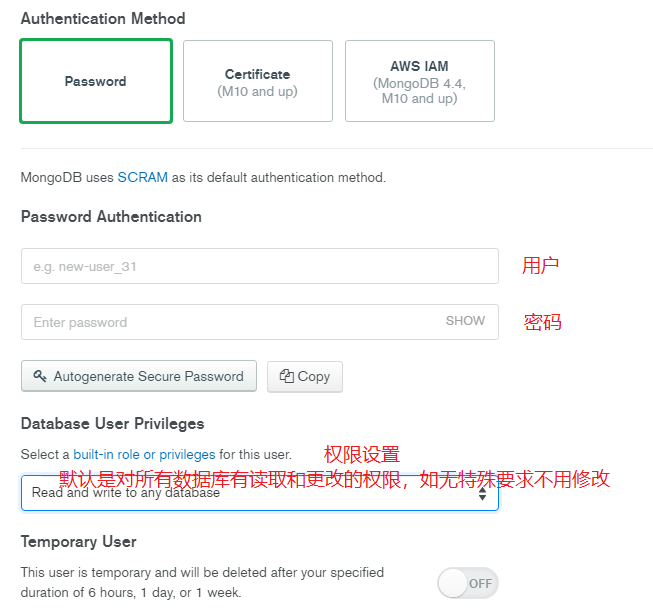
Task: Reveal password with the SHOW button
Action: [x=465, y=321]
